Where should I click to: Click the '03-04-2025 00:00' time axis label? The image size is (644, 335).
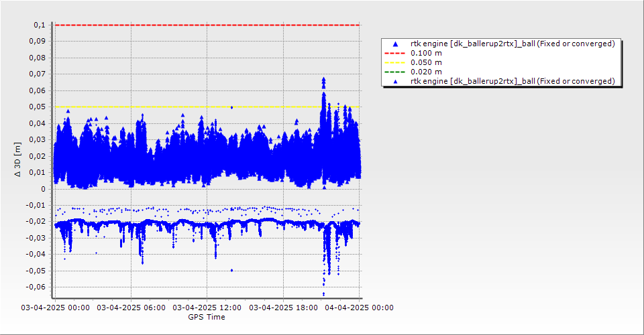coord(55,308)
